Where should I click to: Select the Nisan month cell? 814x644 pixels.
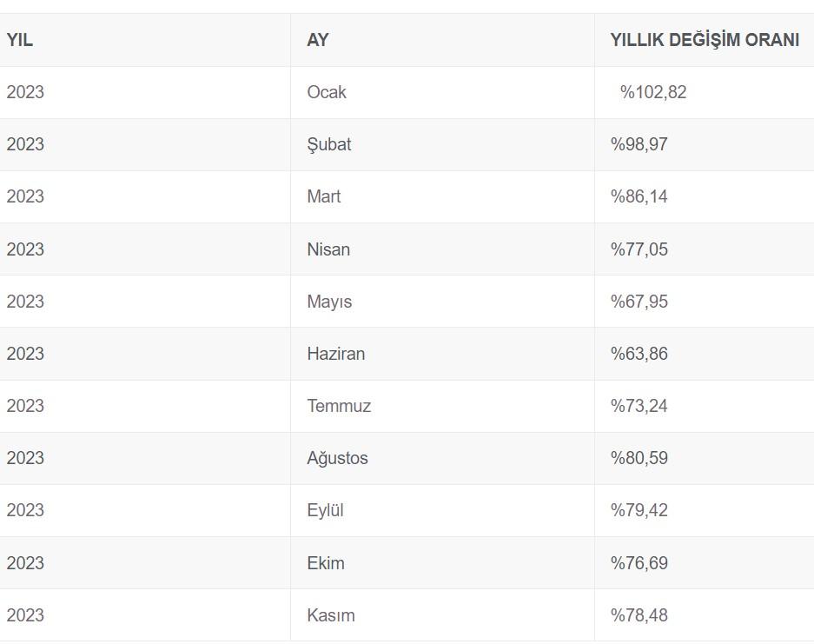328,249
